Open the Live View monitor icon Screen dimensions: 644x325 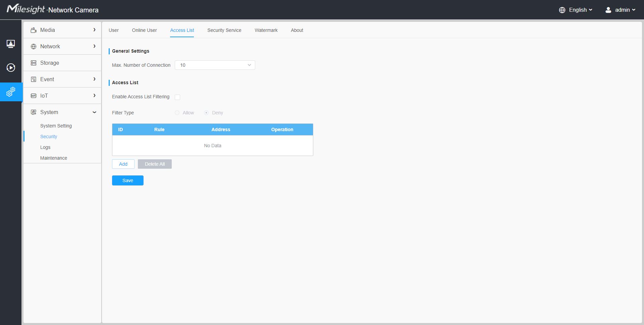point(11,44)
